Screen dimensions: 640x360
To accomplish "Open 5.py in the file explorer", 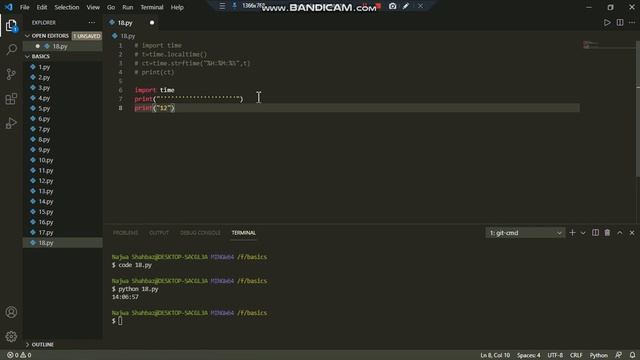I will pos(44,109).
